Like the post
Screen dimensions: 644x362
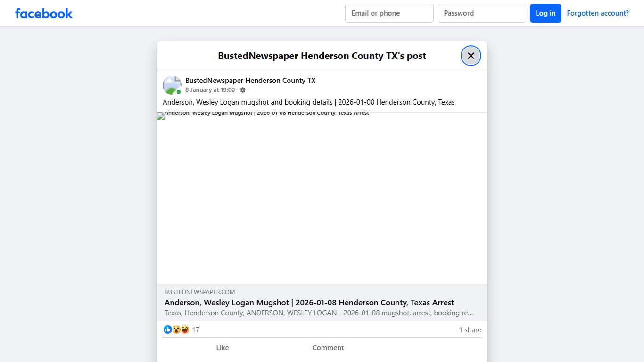tap(222, 347)
